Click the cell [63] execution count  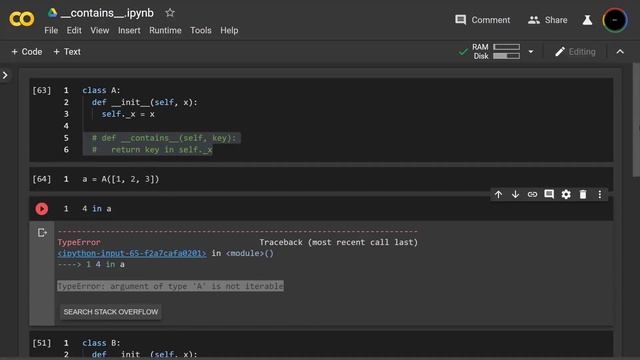42,90
